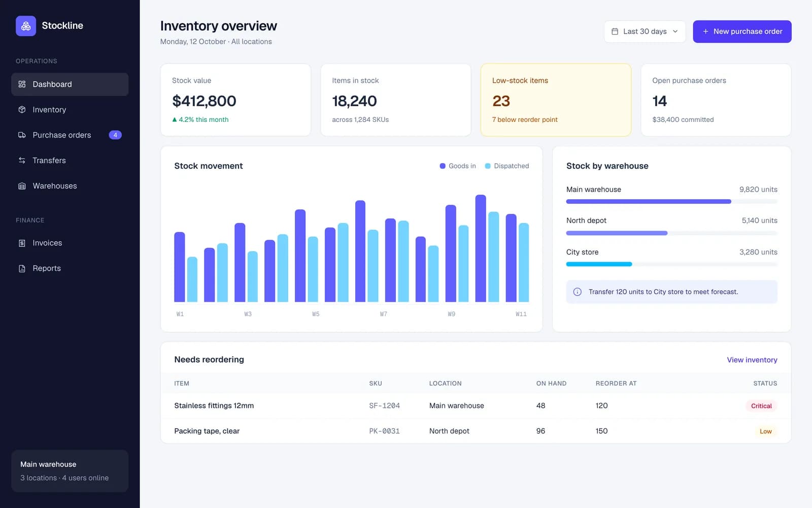This screenshot has height=508, width=812.
Task: Go to Inventory in sidebar
Action: click(x=70, y=110)
